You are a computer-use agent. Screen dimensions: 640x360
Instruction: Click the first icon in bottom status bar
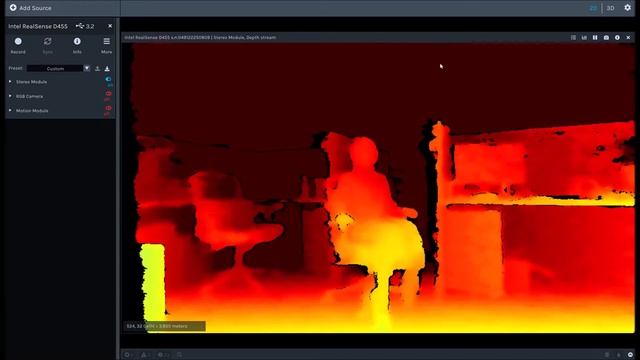point(127,355)
